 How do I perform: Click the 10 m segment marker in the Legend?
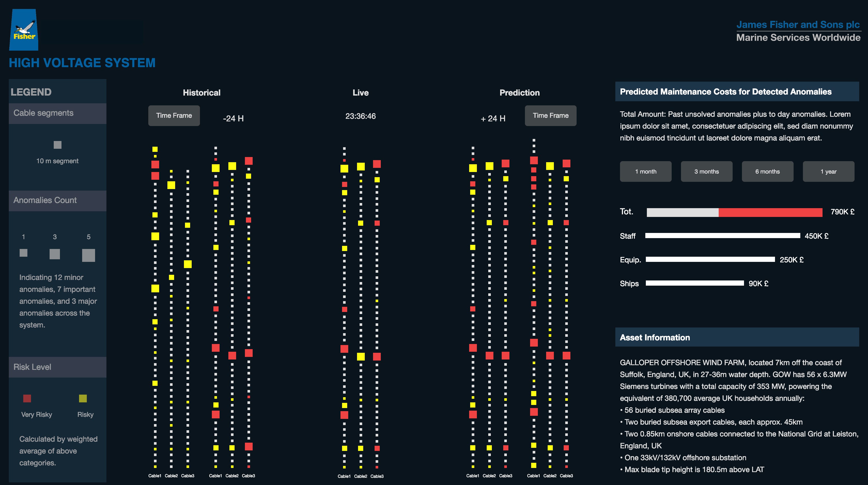pos(57,144)
